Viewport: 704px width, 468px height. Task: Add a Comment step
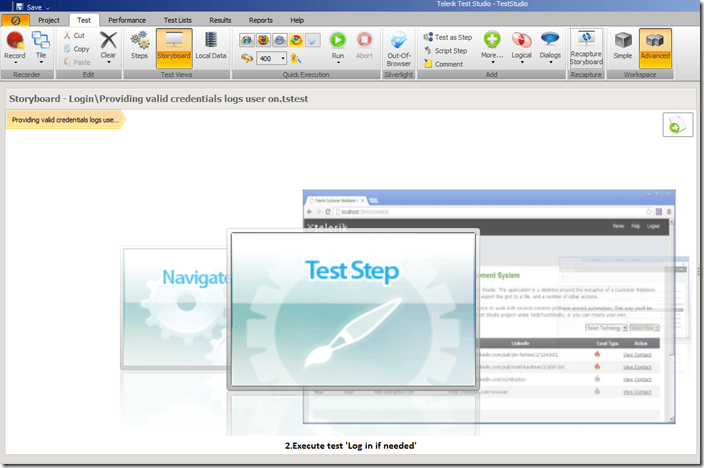point(444,64)
